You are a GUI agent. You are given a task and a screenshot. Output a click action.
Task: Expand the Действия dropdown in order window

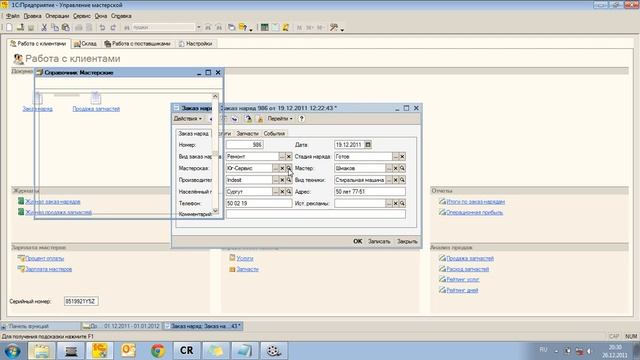(x=188, y=119)
